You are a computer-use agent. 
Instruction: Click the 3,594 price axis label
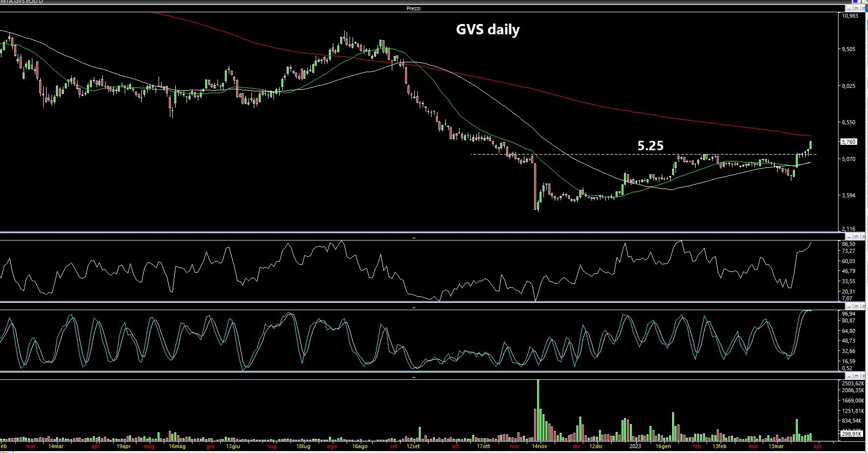(849, 195)
